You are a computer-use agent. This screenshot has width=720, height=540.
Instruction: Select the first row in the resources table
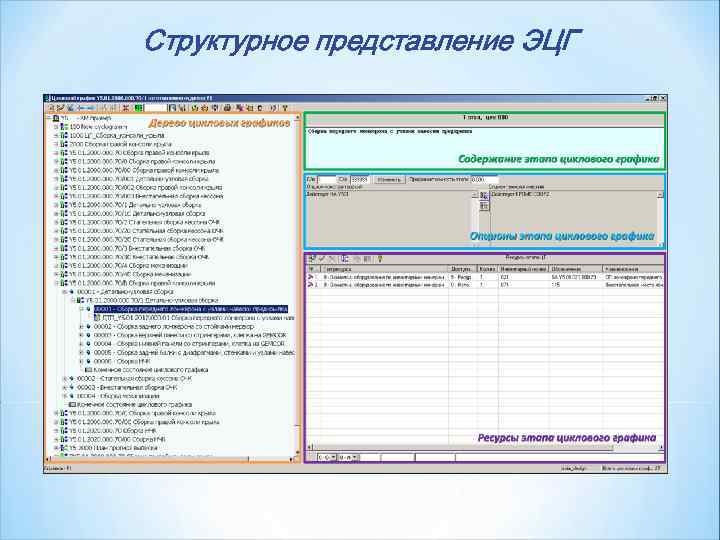tap(485, 277)
